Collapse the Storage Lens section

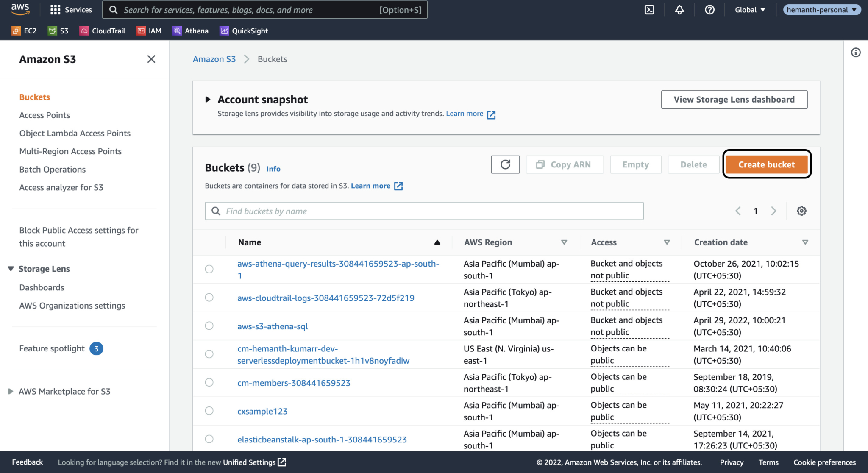tap(11, 268)
